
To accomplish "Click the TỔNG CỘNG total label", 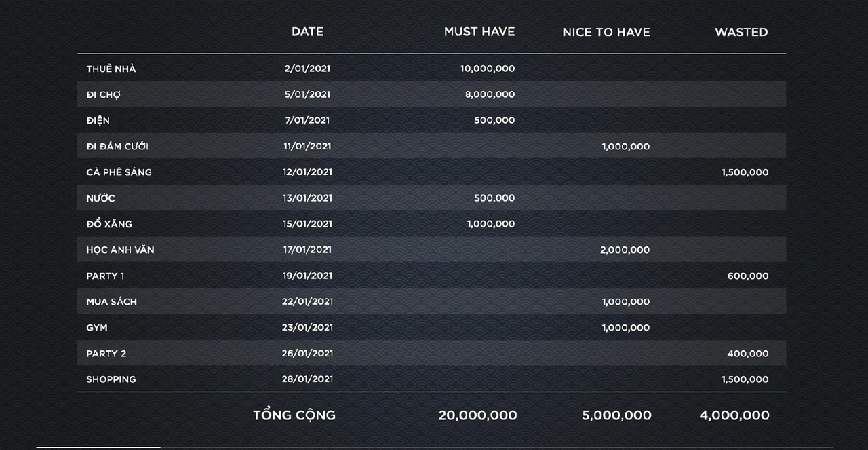I will [x=294, y=415].
